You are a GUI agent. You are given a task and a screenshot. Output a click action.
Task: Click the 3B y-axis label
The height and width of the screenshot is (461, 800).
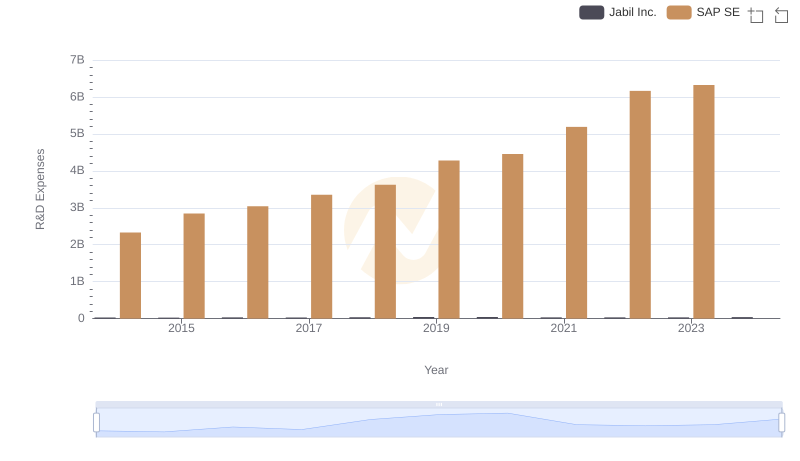(x=77, y=208)
